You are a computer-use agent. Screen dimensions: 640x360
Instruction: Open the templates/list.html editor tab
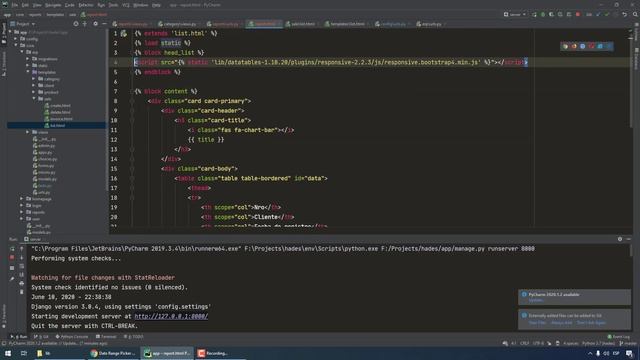[347, 24]
